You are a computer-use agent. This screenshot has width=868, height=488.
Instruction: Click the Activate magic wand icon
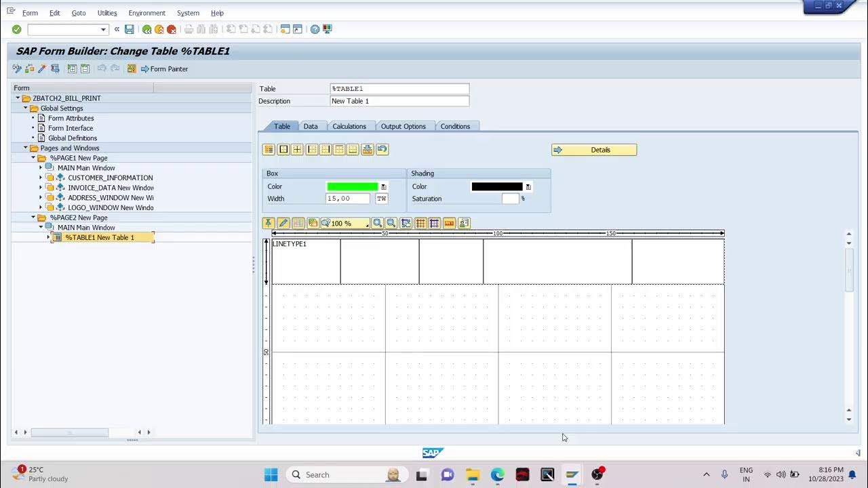tap(42, 68)
